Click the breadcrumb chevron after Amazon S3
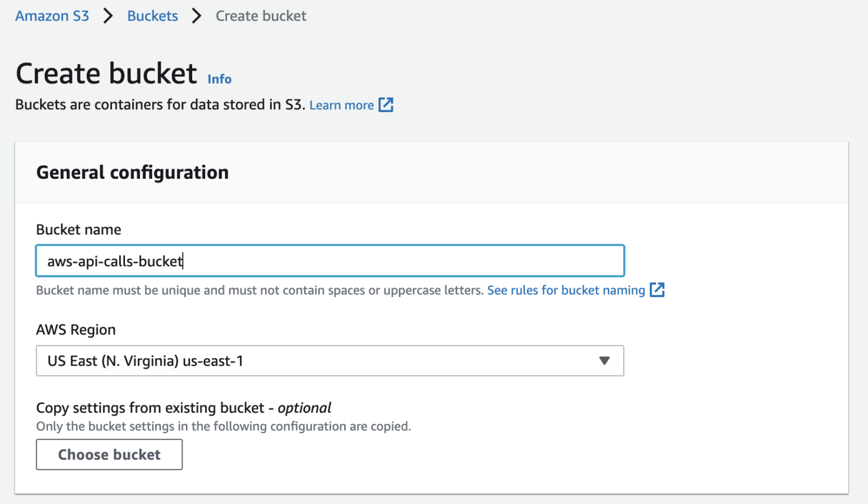Viewport: 868px width, 504px height. point(107,16)
